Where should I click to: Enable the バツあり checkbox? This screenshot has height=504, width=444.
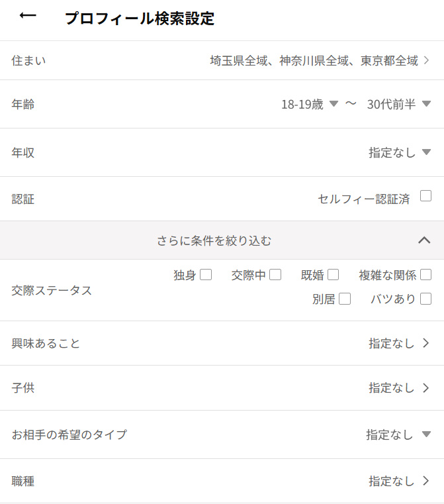tap(425, 299)
